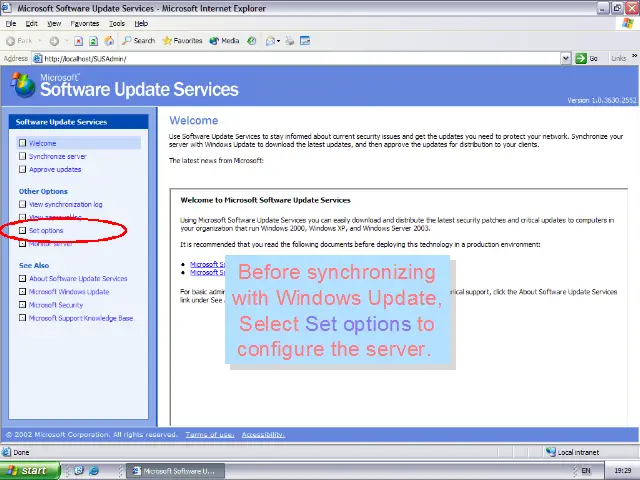Select Set options in Other Options
This screenshot has width=640, height=480.
tap(46, 231)
